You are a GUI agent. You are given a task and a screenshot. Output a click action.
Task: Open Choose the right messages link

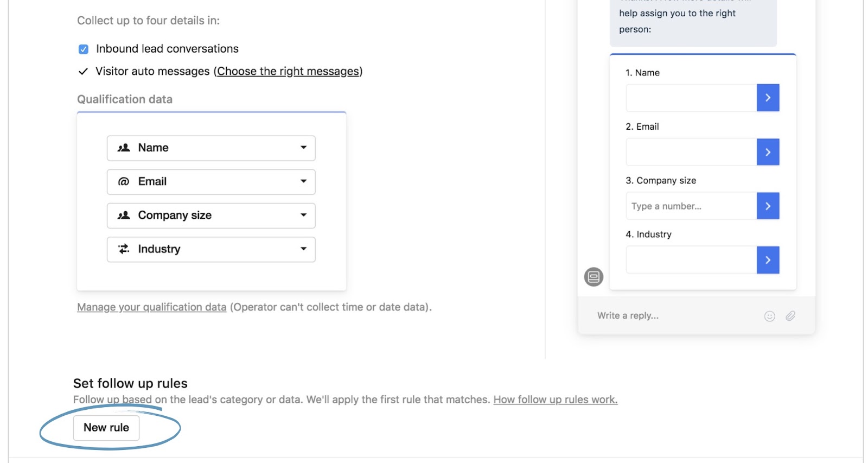click(288, 72)
